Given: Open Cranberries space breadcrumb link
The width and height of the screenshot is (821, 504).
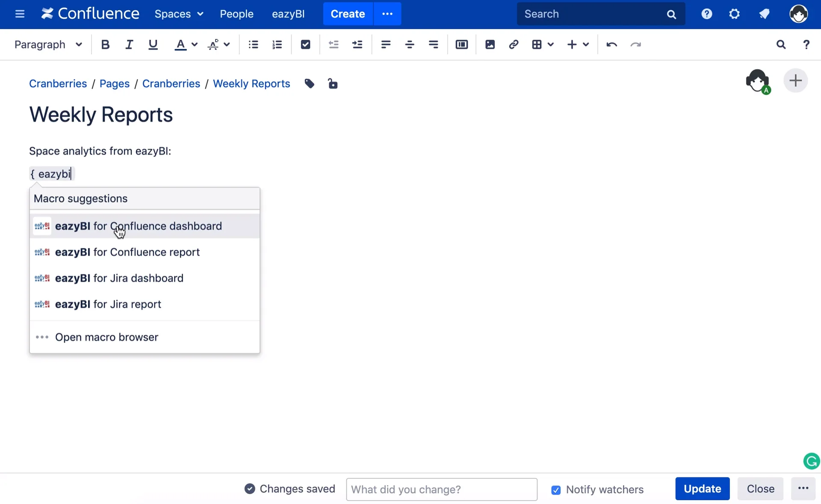Looking at the screenshot, I should click(x=58, y=84).
